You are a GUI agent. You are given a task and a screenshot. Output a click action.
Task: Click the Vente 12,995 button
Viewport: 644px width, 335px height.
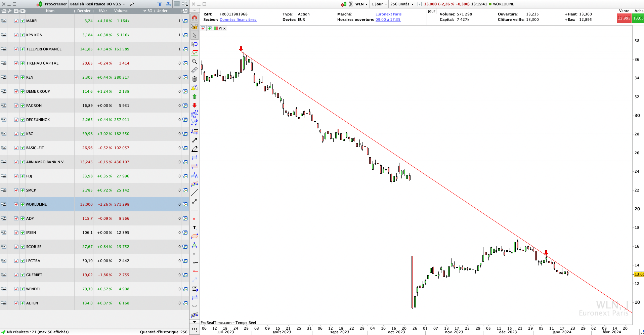(624, 18)
